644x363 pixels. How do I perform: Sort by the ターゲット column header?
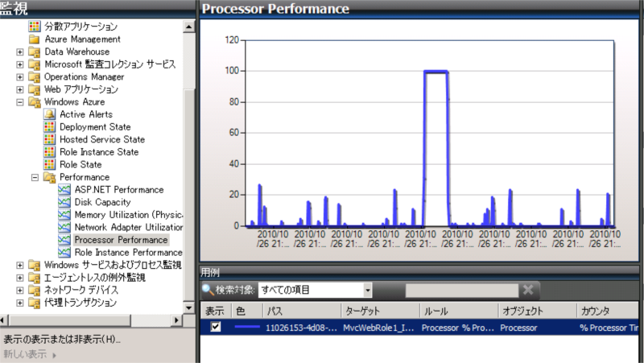point(380,311)
